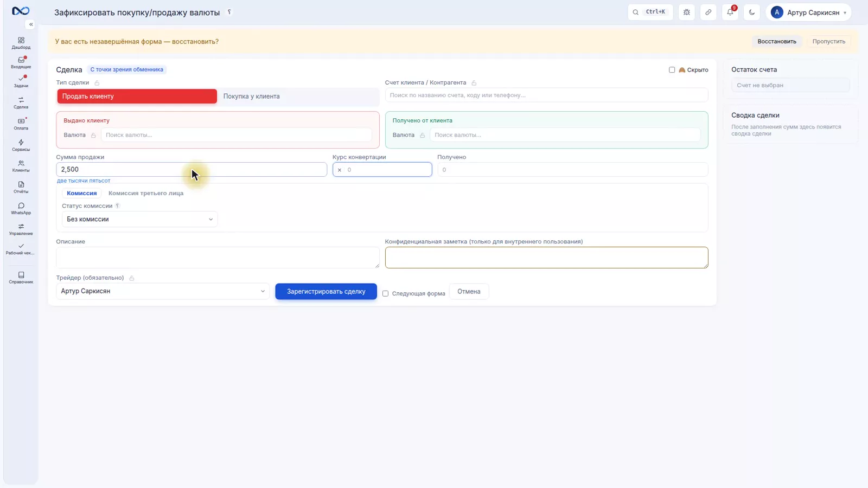Viewport: 868px width, 488px height.
Task: Click the link icon in top bar
Action: [x=709, y=12]
